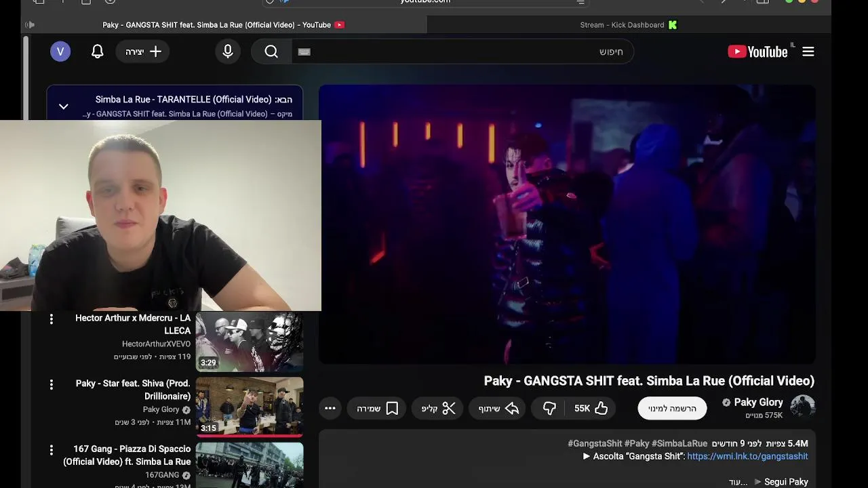868x488 pixels.
Task: Click the 167GANG channel name
Action: 162,475
